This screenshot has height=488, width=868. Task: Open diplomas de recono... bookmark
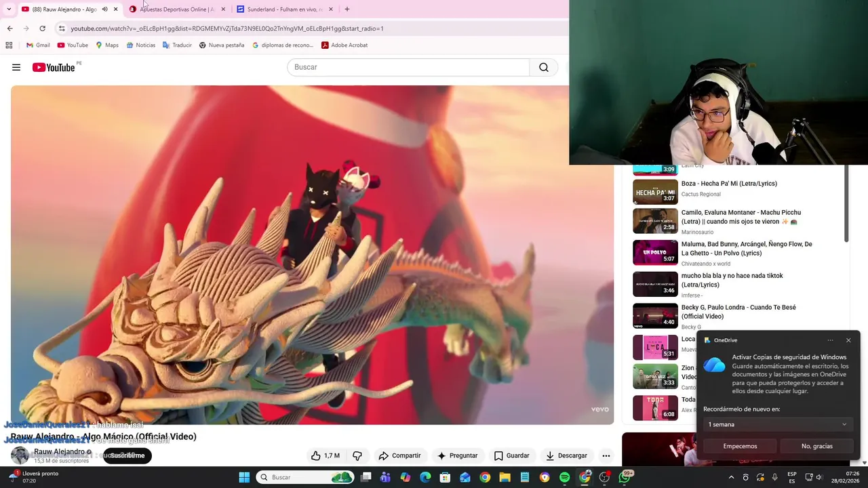click(x=283, y=45)
